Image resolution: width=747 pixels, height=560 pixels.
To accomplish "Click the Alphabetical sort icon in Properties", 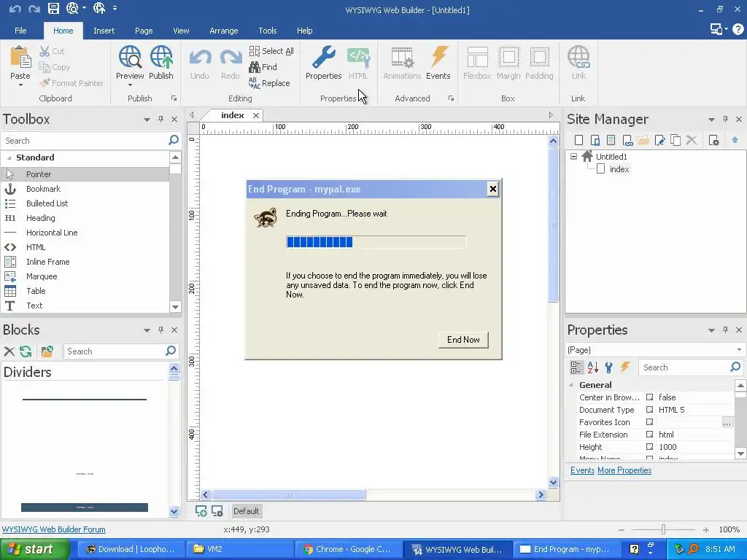I will pyautogui.click(x=592, y=367).
